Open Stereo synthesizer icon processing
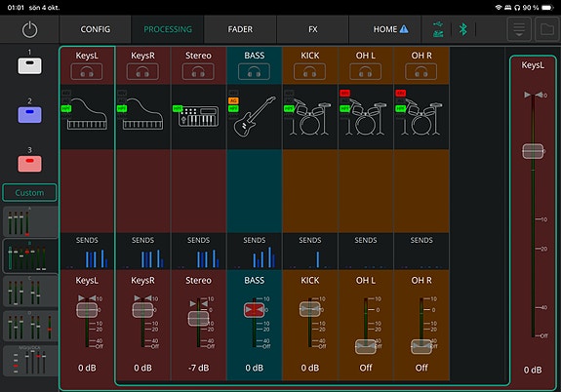561x392 pixels. (199, 117)
